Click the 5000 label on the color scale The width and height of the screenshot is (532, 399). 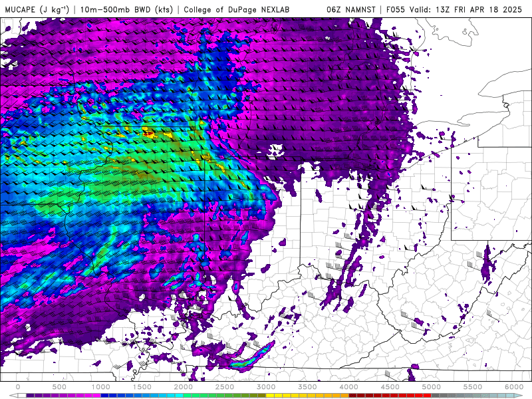pyautogui.click(x=431, y=387)
